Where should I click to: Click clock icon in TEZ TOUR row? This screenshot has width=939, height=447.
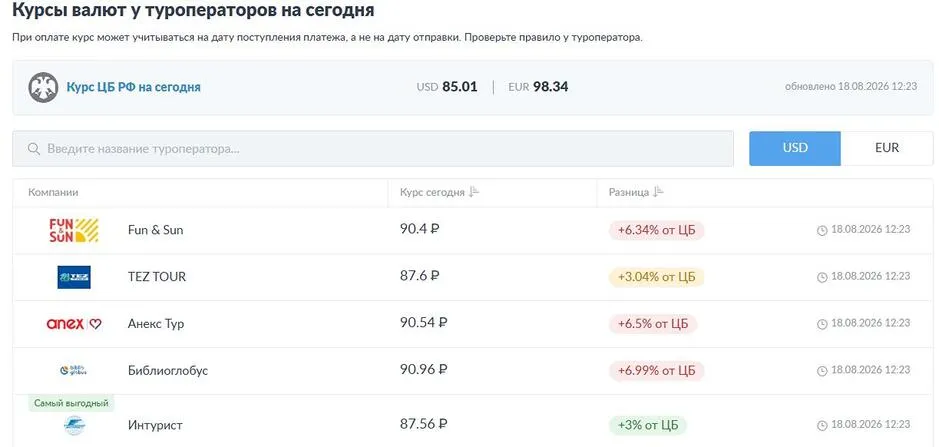(822, 277)
